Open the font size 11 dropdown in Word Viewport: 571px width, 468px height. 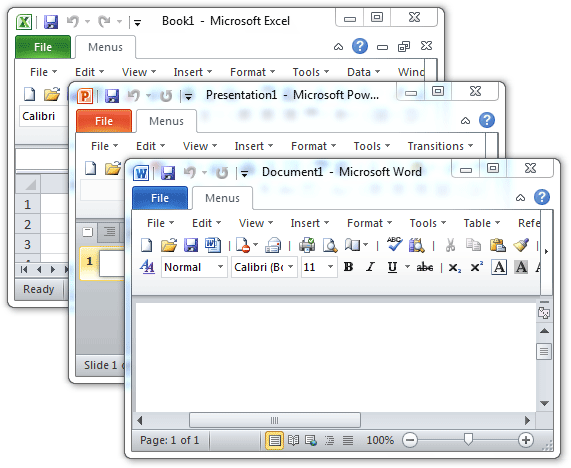click(x=330, y=267)
